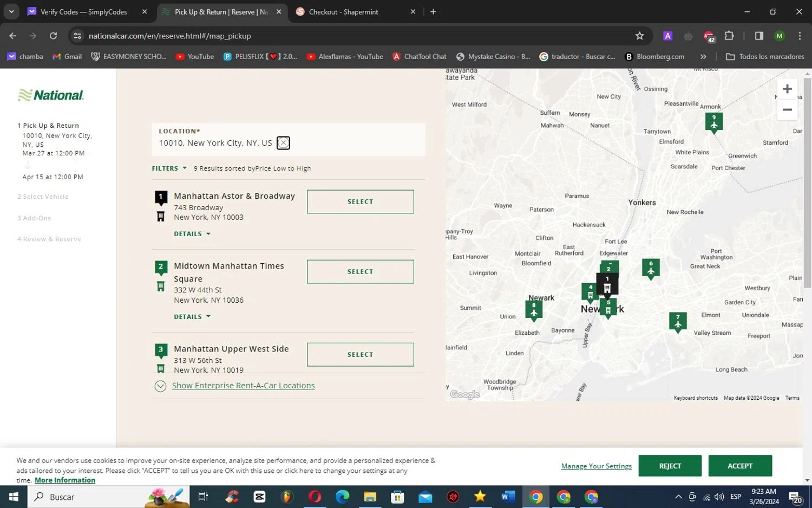Switch to the Verify Codes SimplyCodes tab
Screen dimensions: 812x508
[84, 12]
